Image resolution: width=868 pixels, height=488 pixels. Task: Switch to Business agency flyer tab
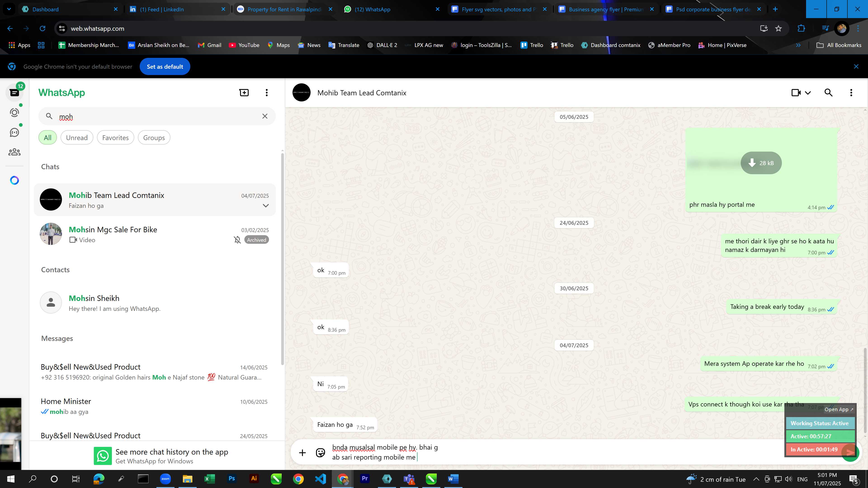pyautogui.click(x=606, y=9)
